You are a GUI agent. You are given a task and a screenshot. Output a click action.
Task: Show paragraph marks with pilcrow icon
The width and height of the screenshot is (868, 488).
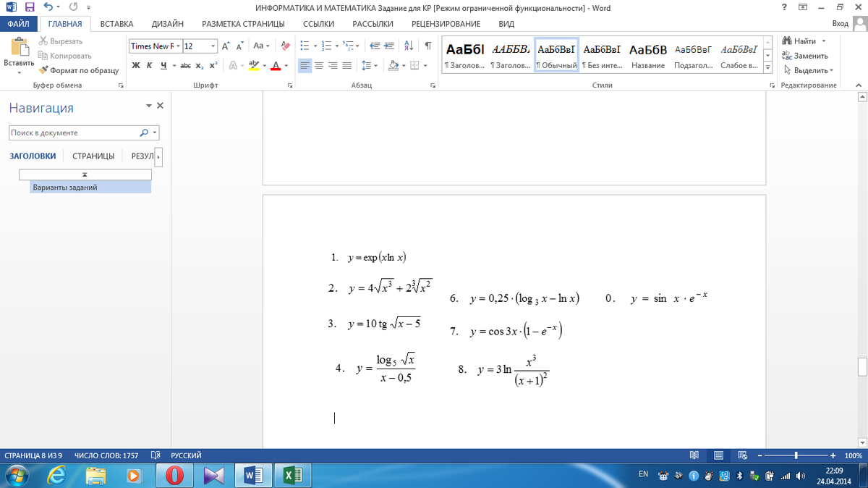coord(428,46)
